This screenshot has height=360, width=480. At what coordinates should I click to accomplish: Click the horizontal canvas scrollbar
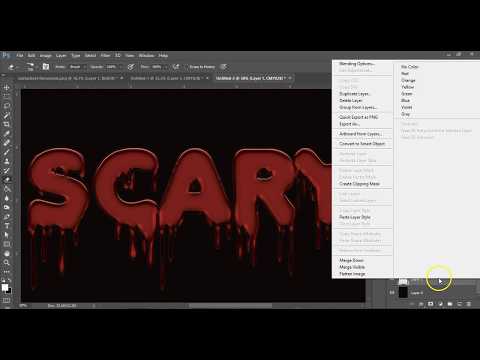pyautogui.click(x=230, y=305)
